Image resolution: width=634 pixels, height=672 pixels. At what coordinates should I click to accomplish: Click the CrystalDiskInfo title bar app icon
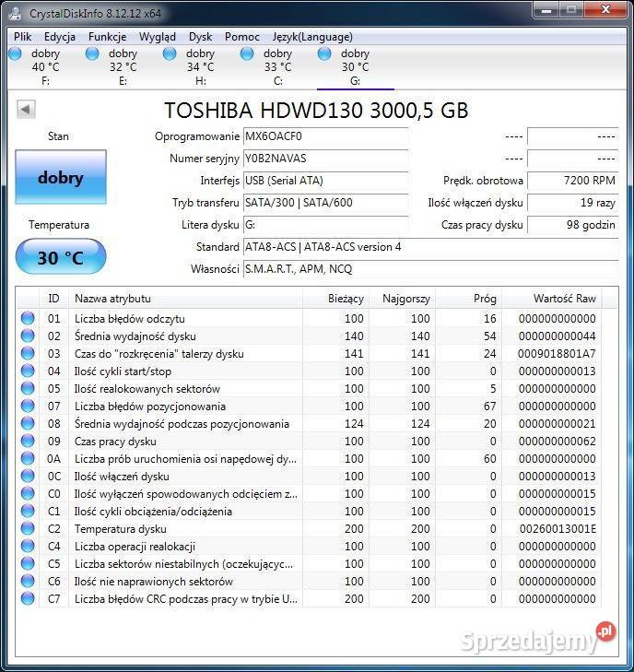[16, 13]
